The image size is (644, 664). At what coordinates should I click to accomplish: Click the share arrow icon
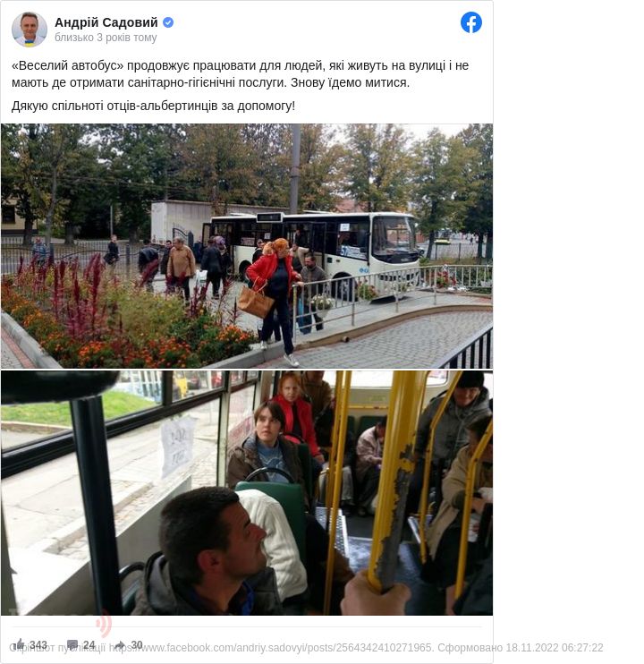pos(120,645)
